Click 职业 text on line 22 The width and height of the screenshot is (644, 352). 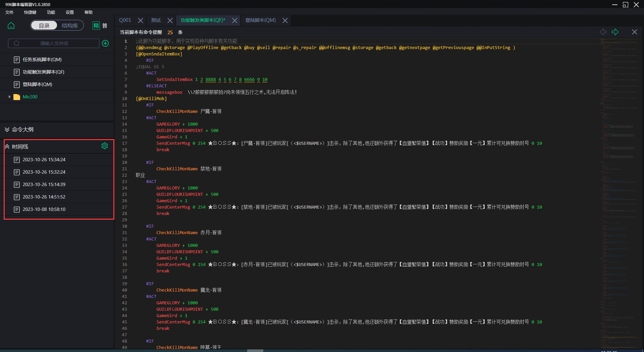click(x=140, y=175)
